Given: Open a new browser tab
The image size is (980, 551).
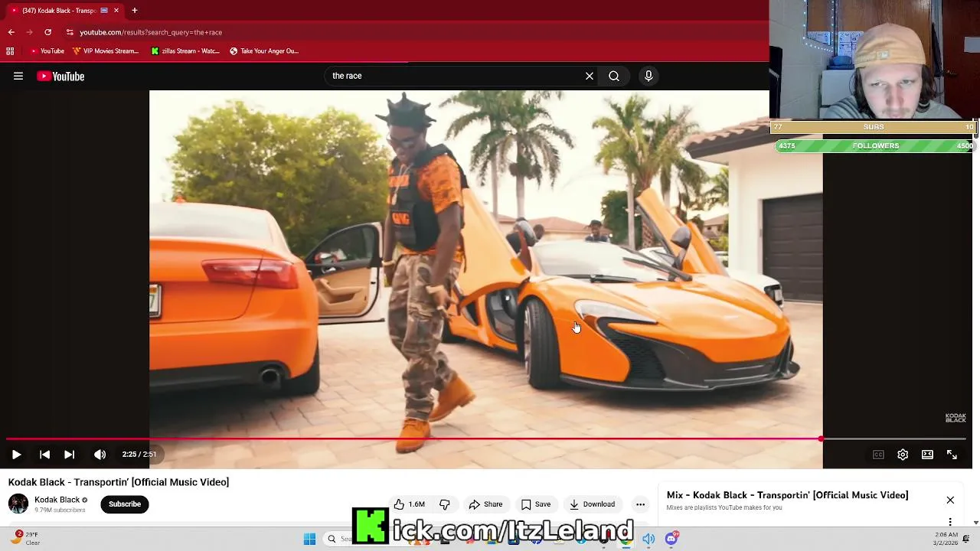Looking at the screenshot, I should (x=135, y=11).
